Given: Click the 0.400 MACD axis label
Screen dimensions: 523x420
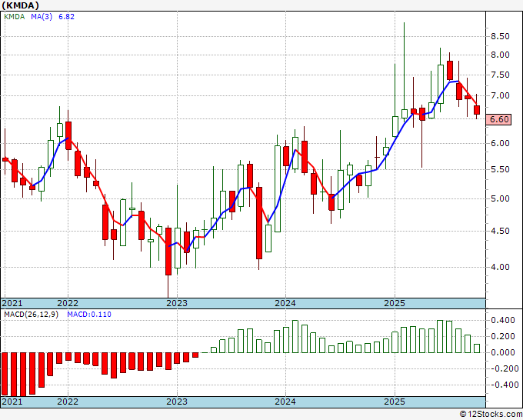Looking at the screenshot, I should [503, 320].
